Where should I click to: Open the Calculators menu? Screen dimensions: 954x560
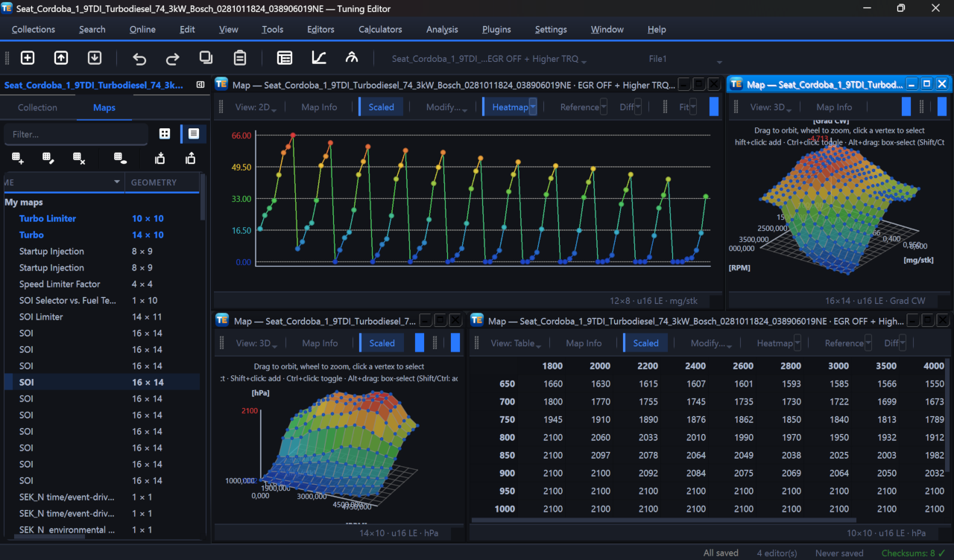point(380,29)
